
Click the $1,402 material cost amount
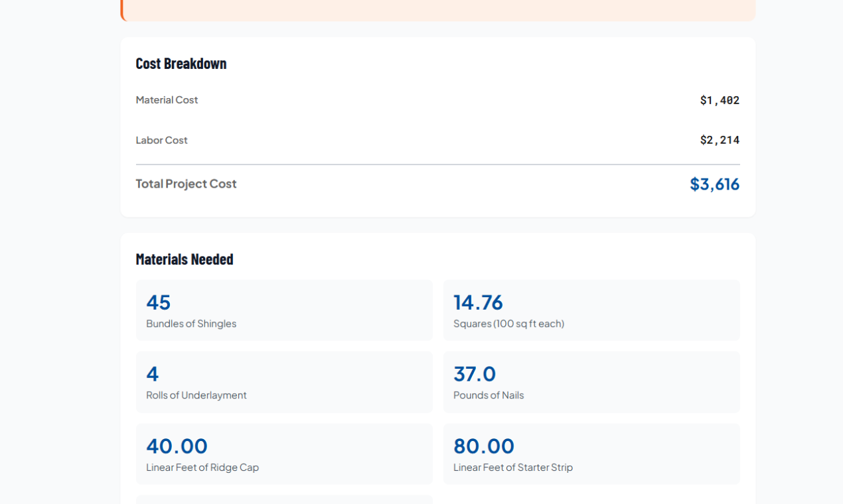pos(720,100)
